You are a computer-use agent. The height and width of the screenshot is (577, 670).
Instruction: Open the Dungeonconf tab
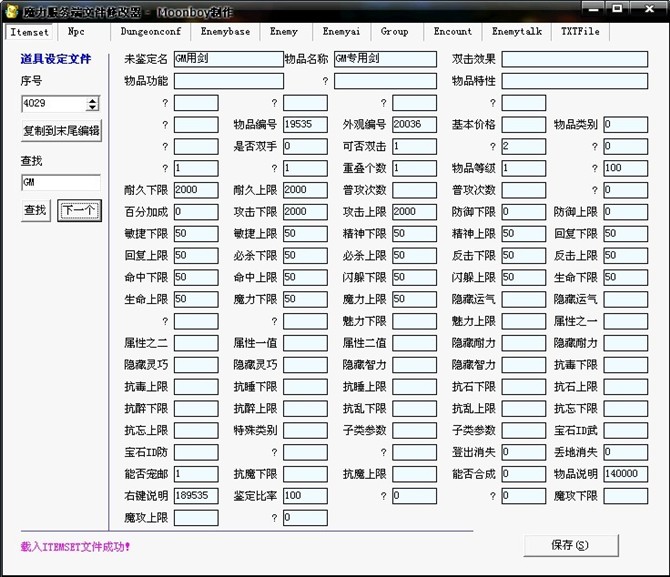coord(150,32)
